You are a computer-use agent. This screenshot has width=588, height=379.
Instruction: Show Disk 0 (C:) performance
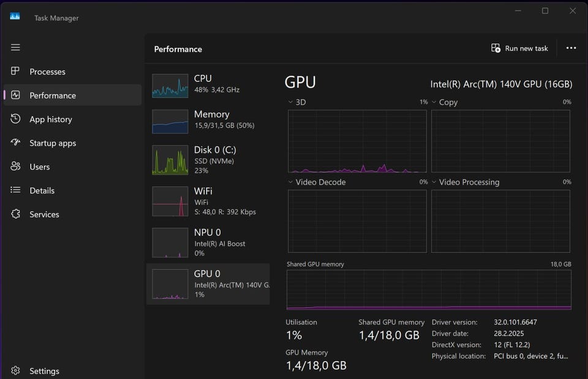170,160
